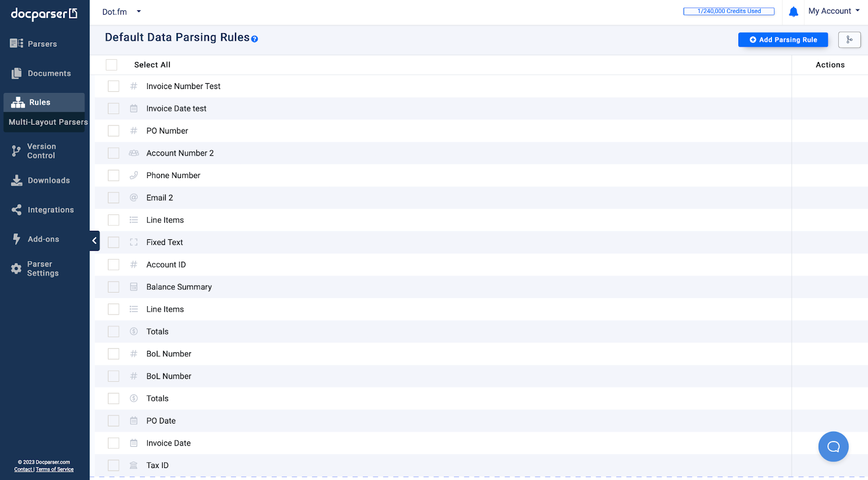
Task: Click the version branch icon button
Action: 849,40
